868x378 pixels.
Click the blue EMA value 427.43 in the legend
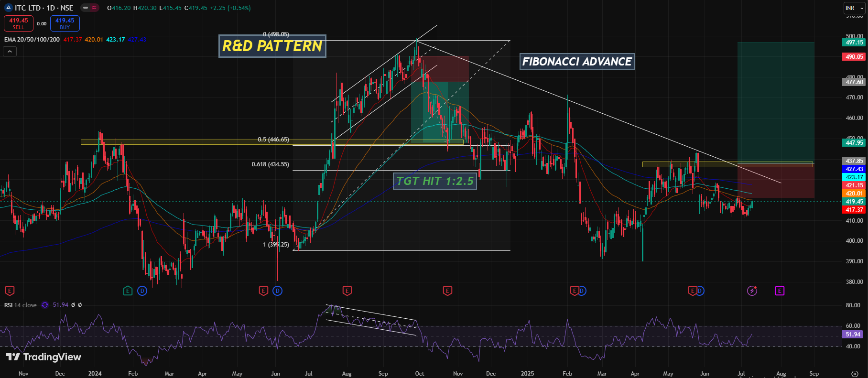pos(137,40)
